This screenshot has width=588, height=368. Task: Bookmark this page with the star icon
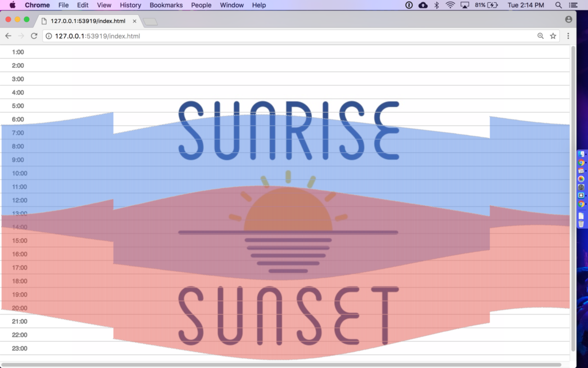(x=553, y=36)
